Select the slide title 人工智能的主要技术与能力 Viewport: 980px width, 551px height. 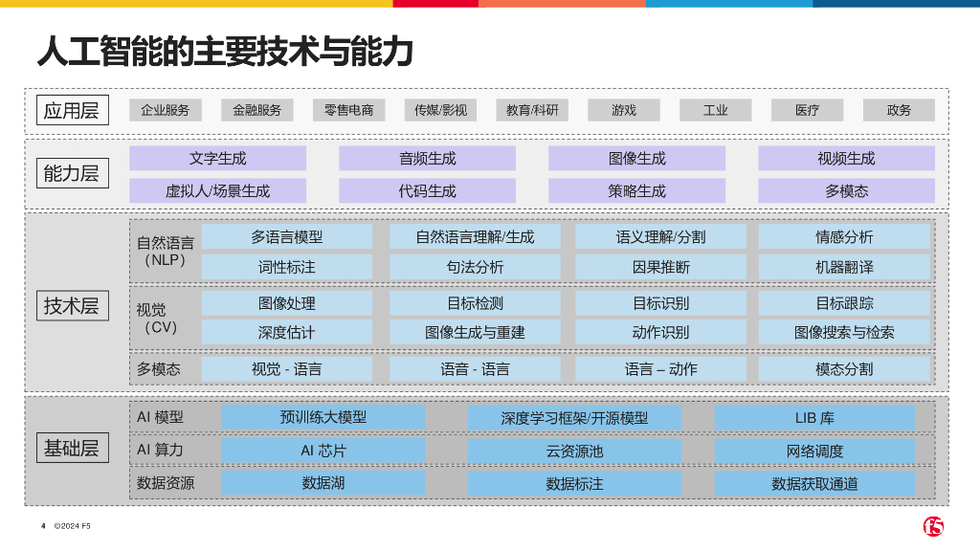[x=225, y=52]
